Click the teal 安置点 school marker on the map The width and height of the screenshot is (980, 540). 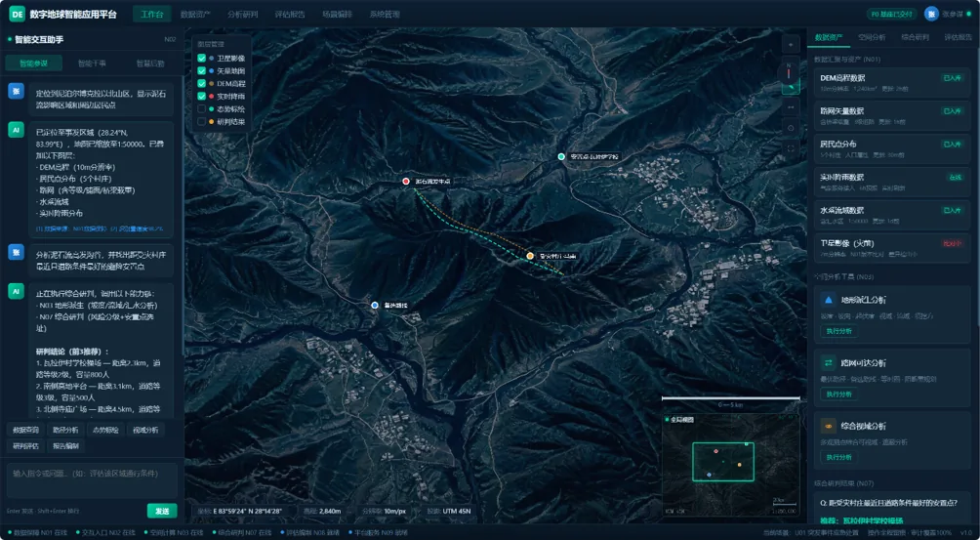(561, 156)
